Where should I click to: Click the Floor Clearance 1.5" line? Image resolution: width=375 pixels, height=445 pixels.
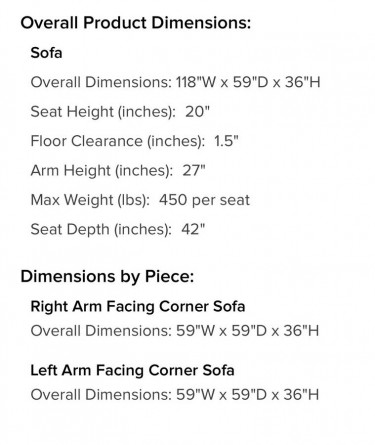pos(135,141)
